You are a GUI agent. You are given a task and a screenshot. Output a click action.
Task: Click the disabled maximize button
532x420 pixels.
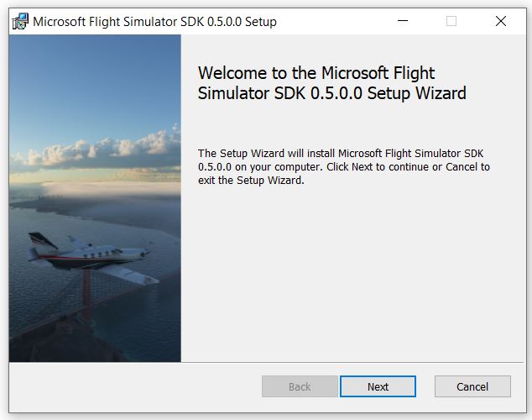pos(451,21)
